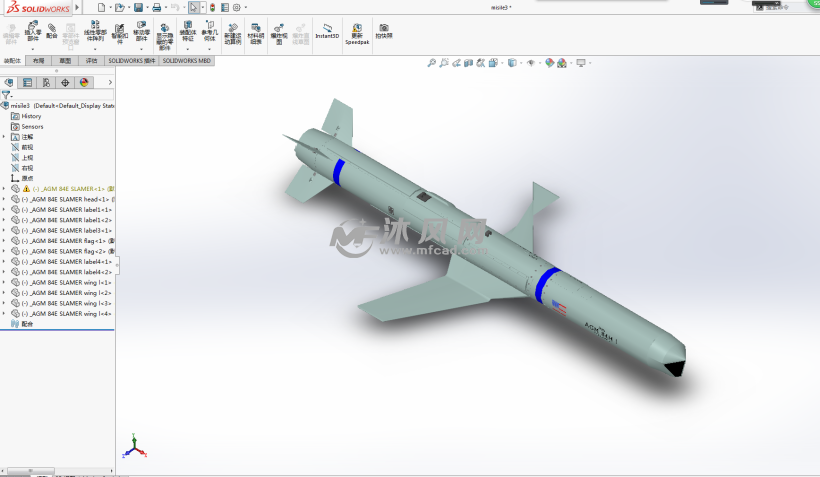Select the 草图 (Sketch) ribbon tab
The image size is (820, 477).
click(x=65, y=61)
